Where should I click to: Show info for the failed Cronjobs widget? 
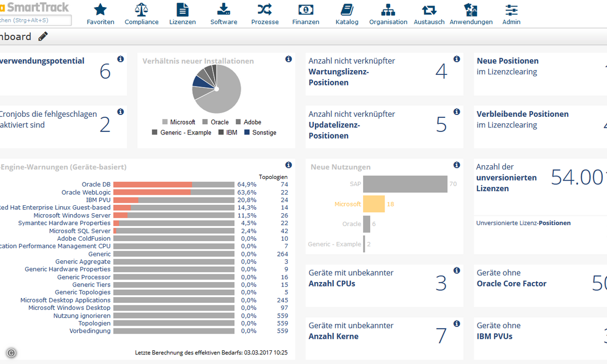click(120, 112)
